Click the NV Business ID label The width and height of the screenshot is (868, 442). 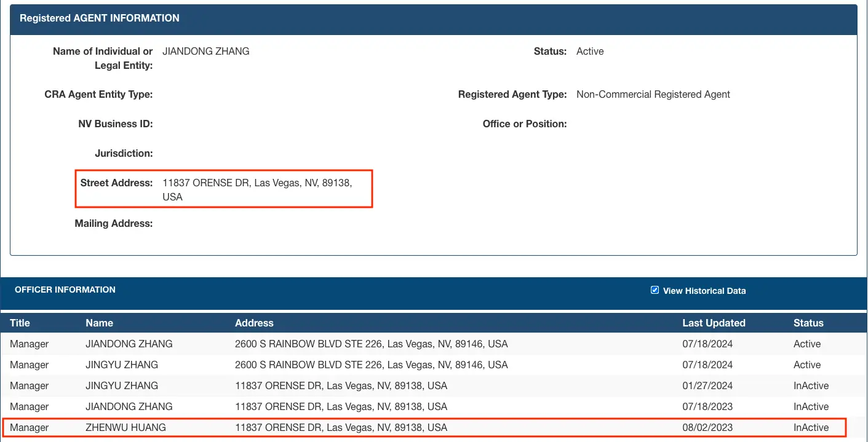coord(116,124)
